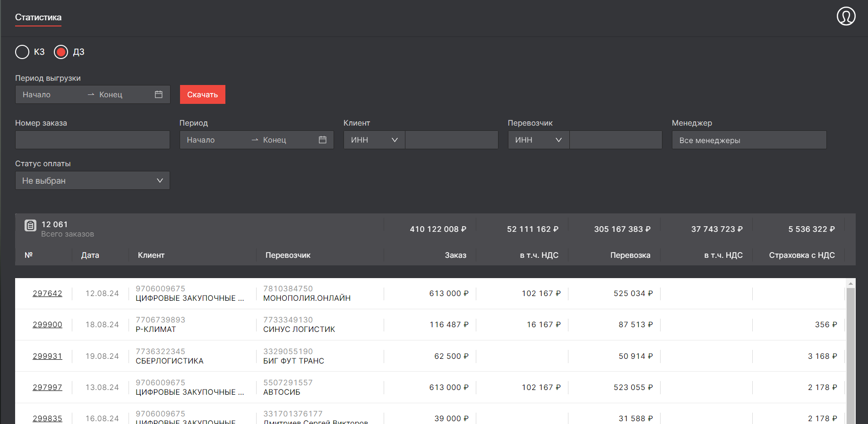Click total 52 111 162 ₽
Screen dimensions: 868x424
click(x=533, y=229)
